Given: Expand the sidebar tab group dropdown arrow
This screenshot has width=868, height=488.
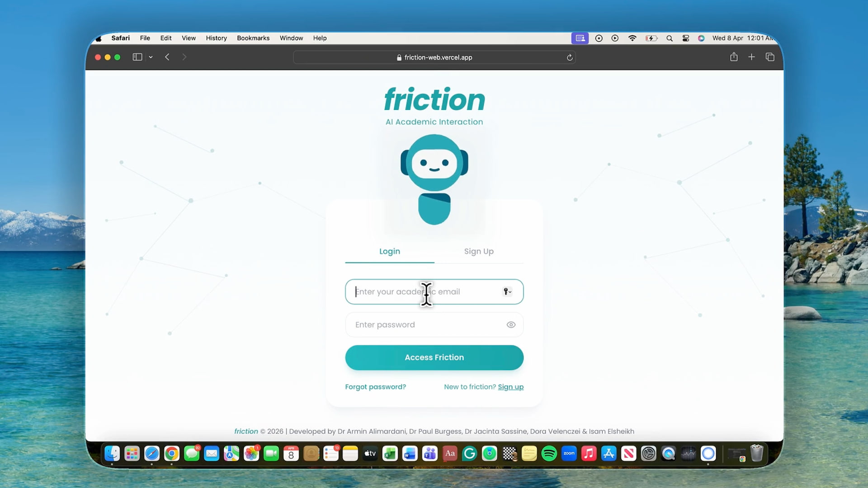Looking at the screenshot, I should pos(151,57).
